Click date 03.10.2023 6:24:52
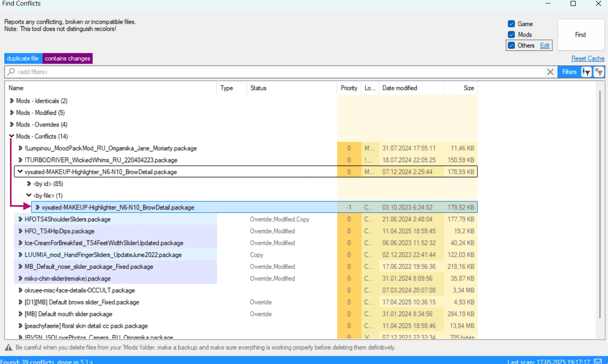608x364 pixels. coord(407,207)
